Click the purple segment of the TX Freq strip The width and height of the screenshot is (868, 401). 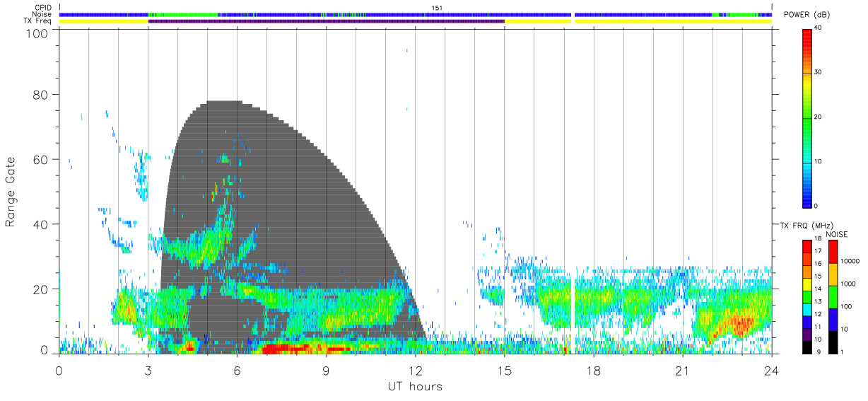(327, 21)
